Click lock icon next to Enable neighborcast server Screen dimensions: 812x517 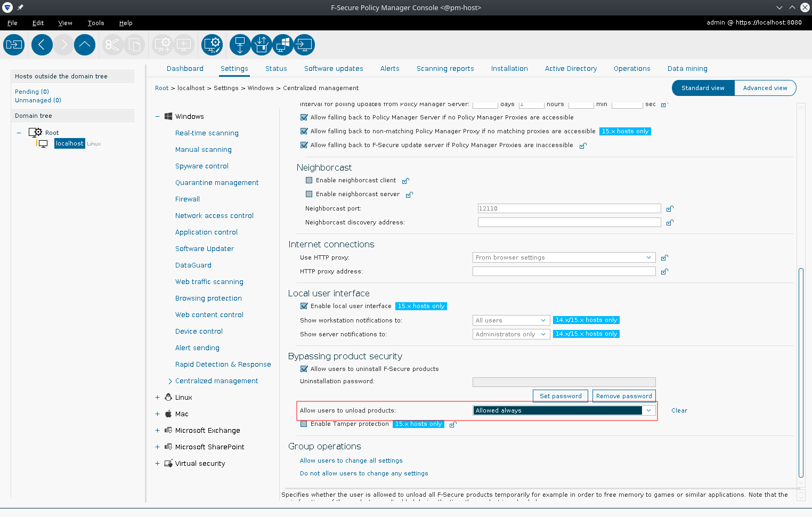point(409,195)
